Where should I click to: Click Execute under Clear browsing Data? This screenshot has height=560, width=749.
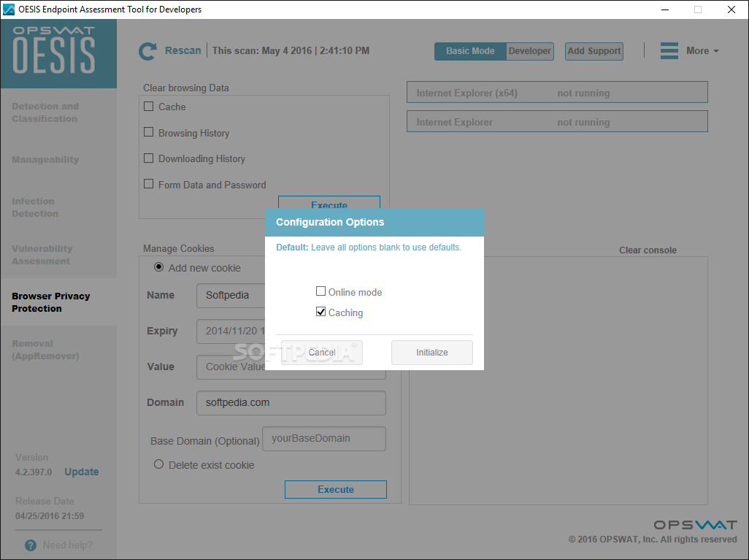[329, 202]
